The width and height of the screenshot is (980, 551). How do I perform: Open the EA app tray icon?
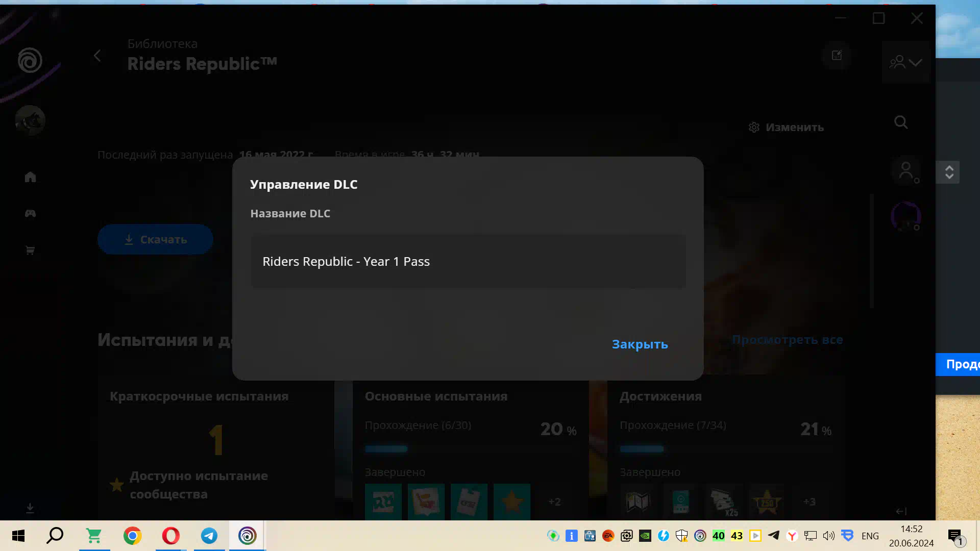point(608,536)
